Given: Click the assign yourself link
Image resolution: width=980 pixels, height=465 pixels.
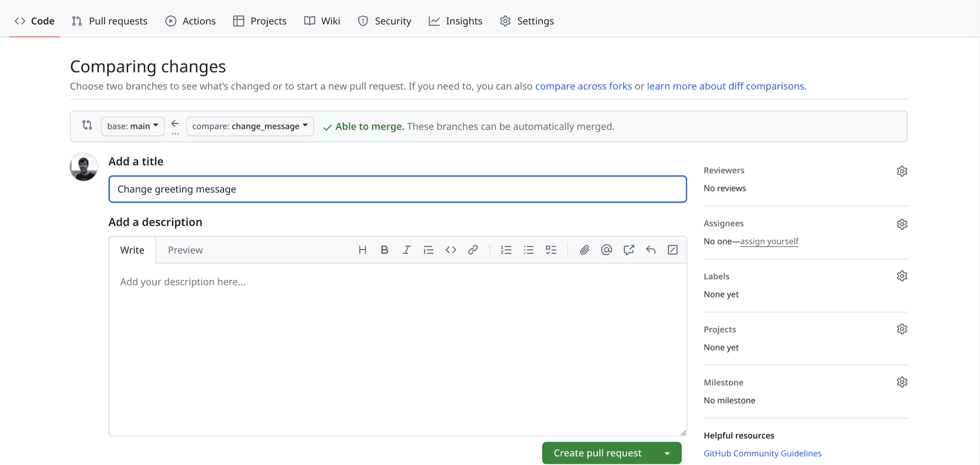Looking at the screenshot, I should tap(769, 241).
